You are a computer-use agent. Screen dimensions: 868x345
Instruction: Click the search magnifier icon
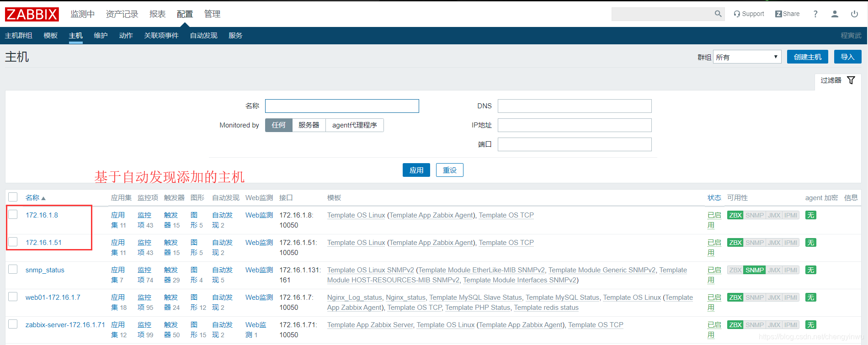click(x=718, y=14)
